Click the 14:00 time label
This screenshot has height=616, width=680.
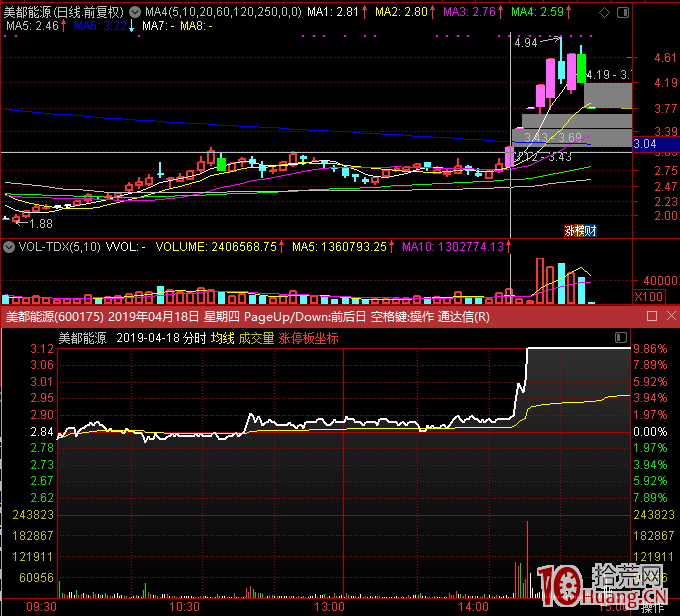pos(474,607)
